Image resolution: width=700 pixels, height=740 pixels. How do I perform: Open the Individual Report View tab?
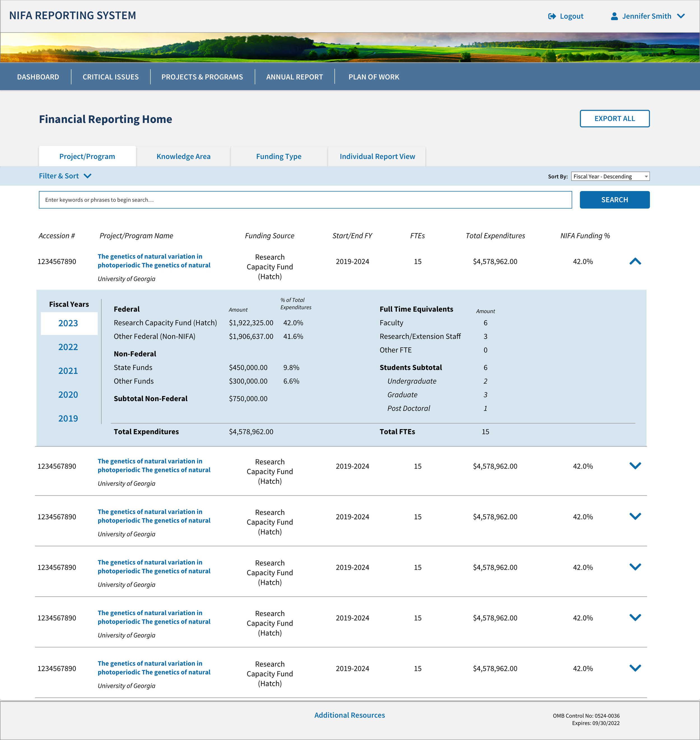pos(377,156)
